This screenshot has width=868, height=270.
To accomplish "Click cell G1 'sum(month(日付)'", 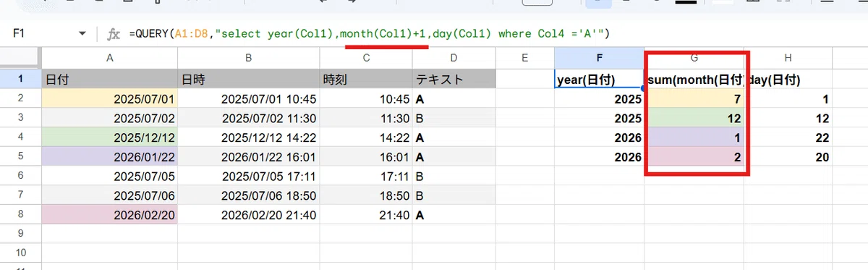I will click(x=694, y=79).
